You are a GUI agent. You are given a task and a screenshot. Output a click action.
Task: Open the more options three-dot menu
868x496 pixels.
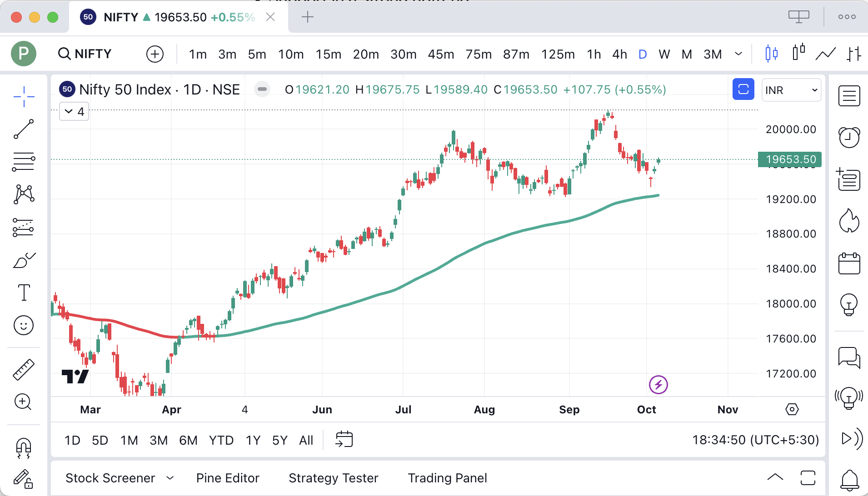[847, 17]
